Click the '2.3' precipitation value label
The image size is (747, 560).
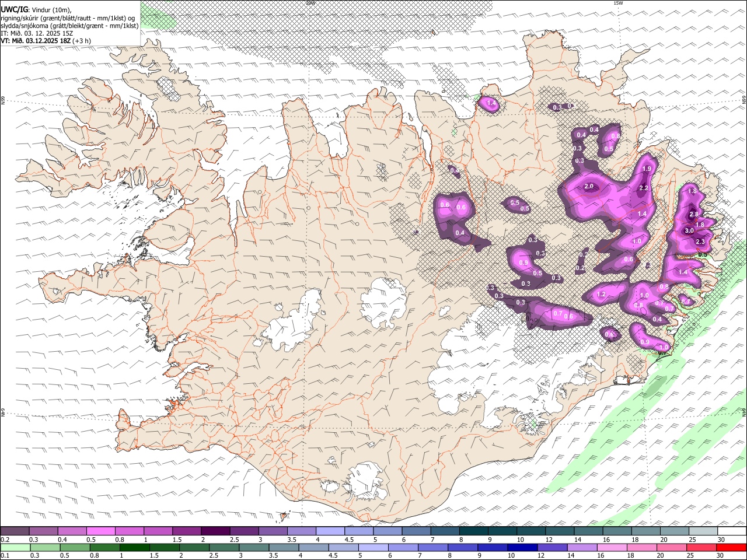click(x=700, y=242)
